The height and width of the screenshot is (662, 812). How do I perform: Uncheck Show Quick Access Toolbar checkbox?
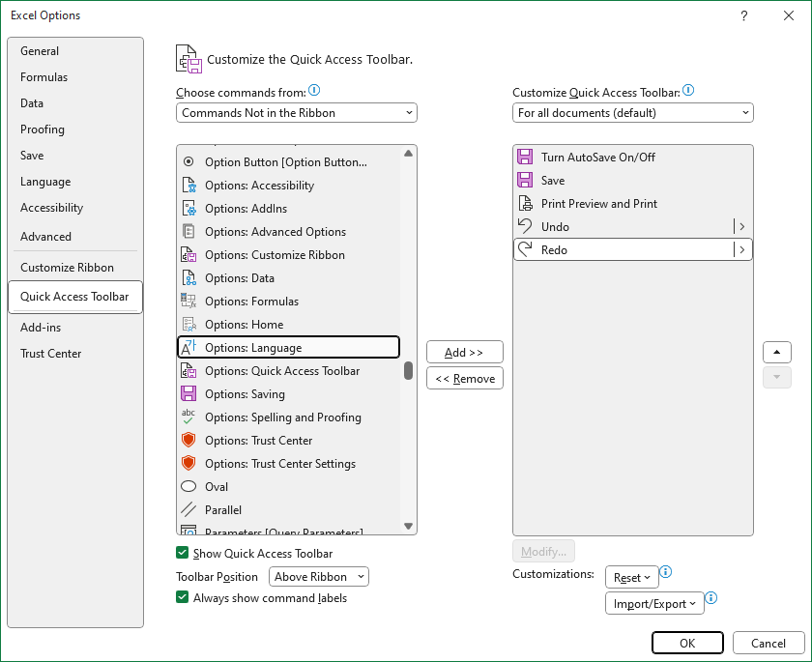(x=183, y=553)
